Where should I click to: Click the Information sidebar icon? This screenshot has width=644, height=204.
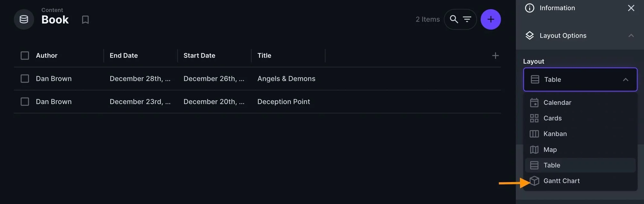(x=529, y=8)
